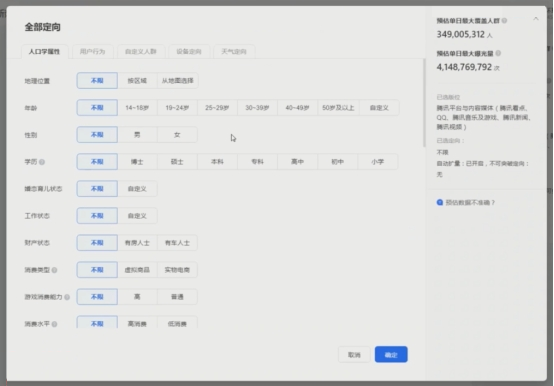Click info icon next to 消费水平

(x=54, y=324)
